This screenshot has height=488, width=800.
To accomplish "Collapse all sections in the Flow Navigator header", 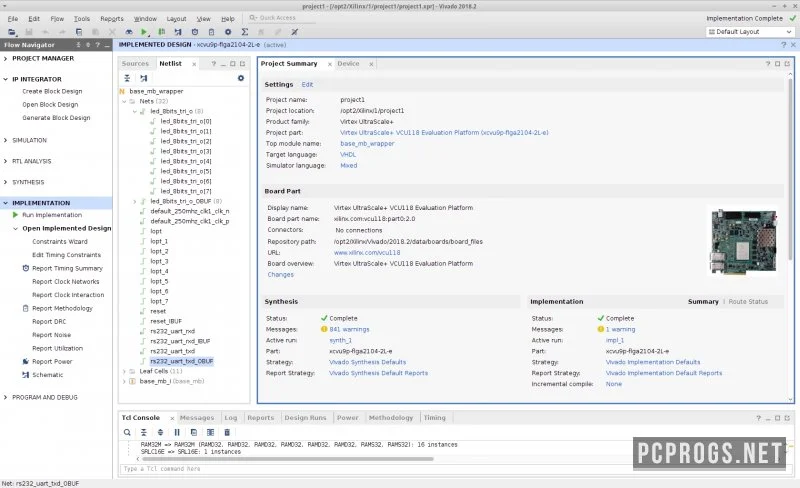I will tap(78, 45).
